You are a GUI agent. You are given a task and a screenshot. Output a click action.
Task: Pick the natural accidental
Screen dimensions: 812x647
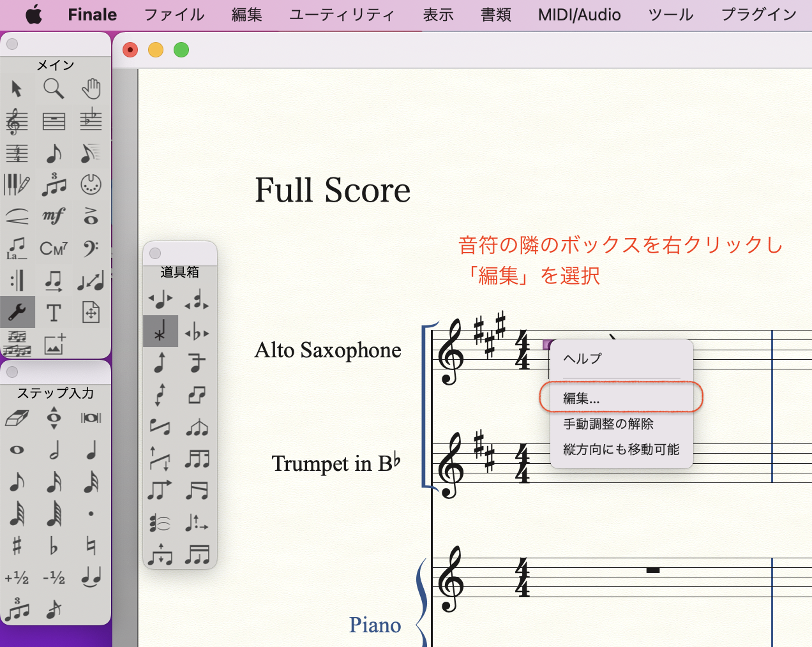coord(91,546)
